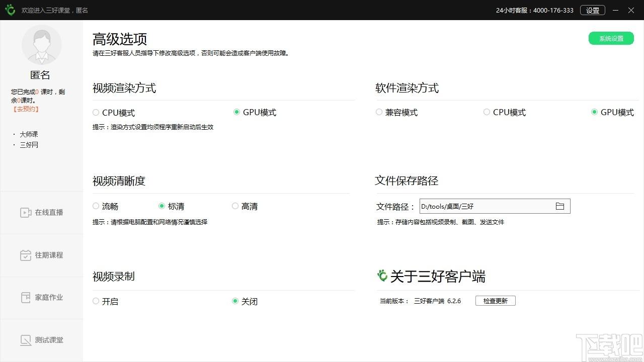Open 在线直播 section

click(x=42, y=213)
